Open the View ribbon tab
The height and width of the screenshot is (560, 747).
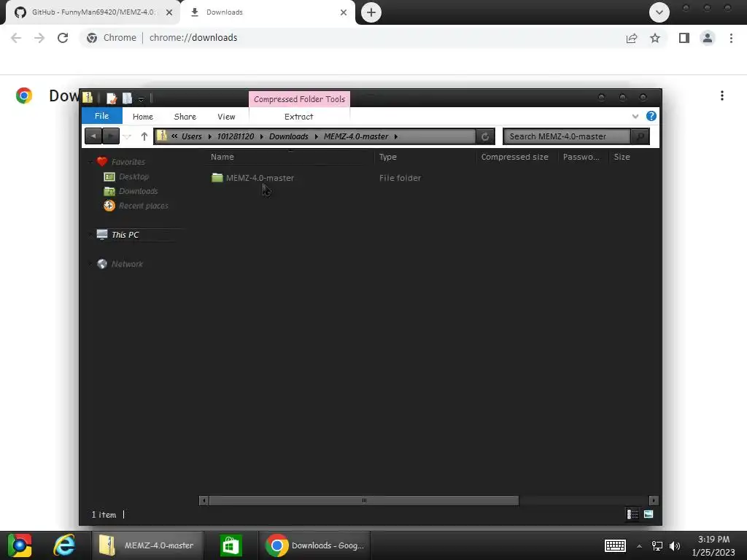(226, 116)
